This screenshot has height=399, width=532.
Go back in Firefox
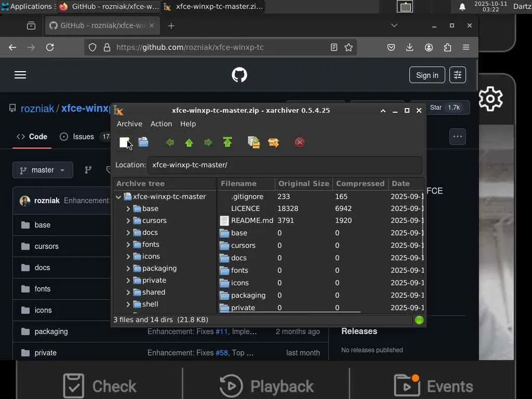(12, 47)
